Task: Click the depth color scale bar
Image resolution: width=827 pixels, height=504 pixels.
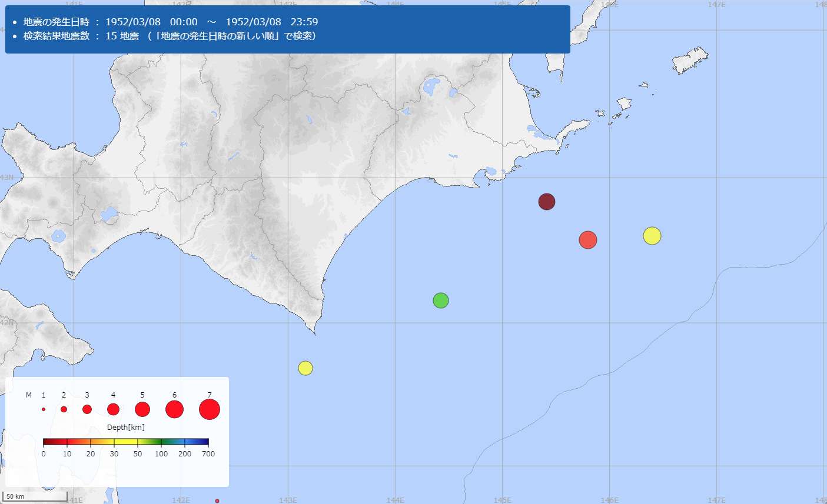Action: 126,442
